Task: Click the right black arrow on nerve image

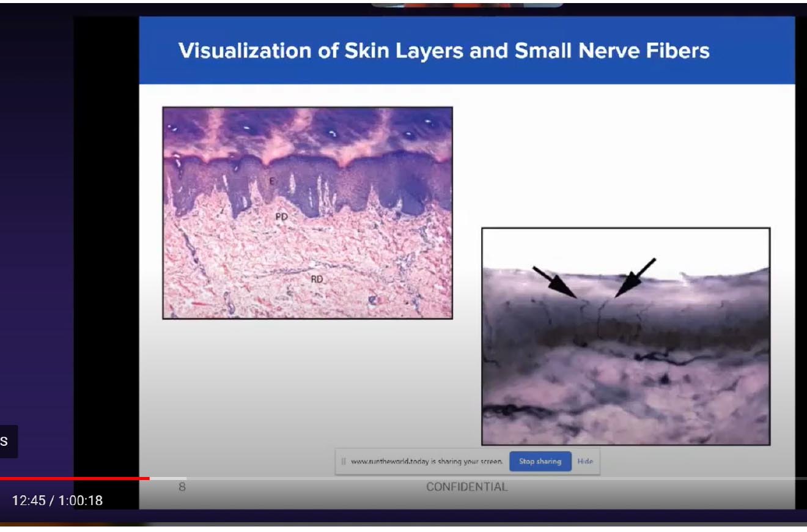Action: pyautogui.click(x=635, y=278)
